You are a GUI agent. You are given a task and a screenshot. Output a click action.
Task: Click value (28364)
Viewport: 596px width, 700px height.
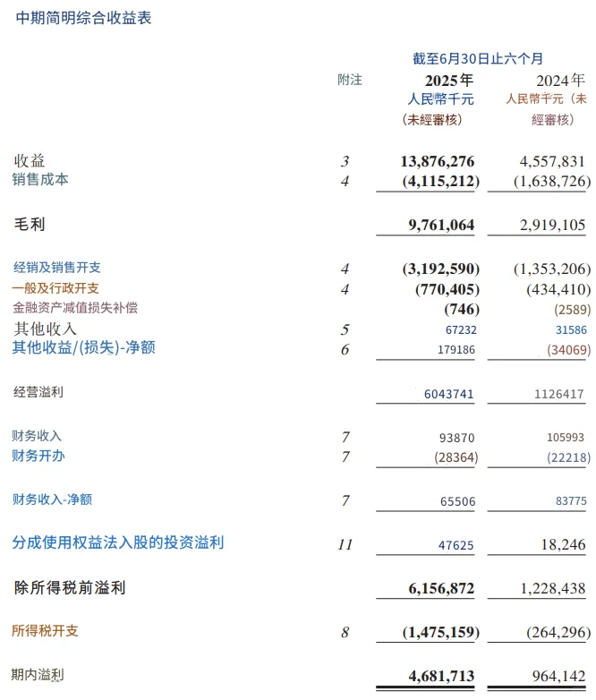(456, 457)
